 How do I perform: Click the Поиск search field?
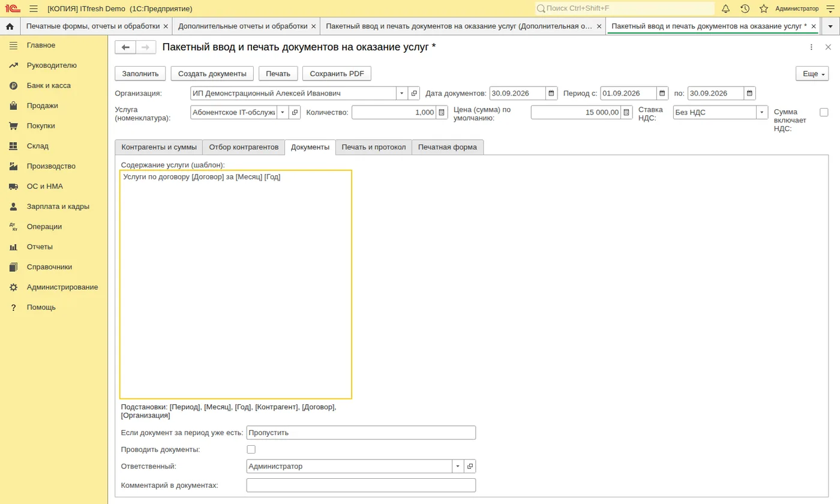coord(625,8)
